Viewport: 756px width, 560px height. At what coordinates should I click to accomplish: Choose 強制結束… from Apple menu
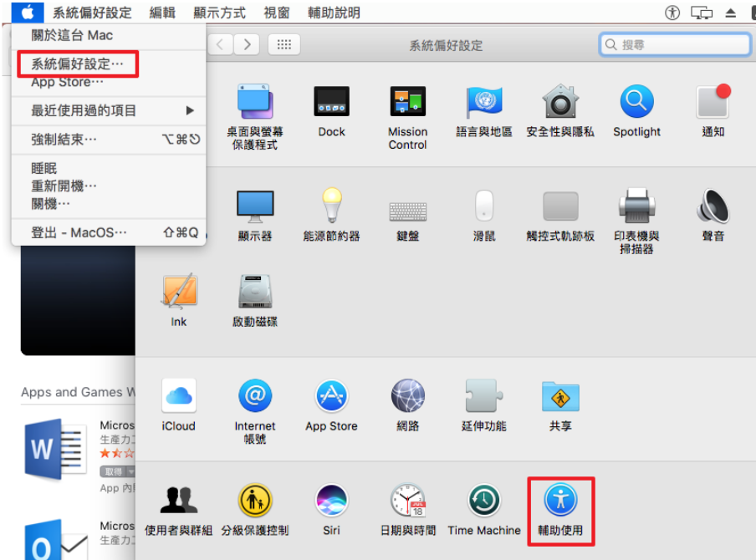[x=109, y=140]
